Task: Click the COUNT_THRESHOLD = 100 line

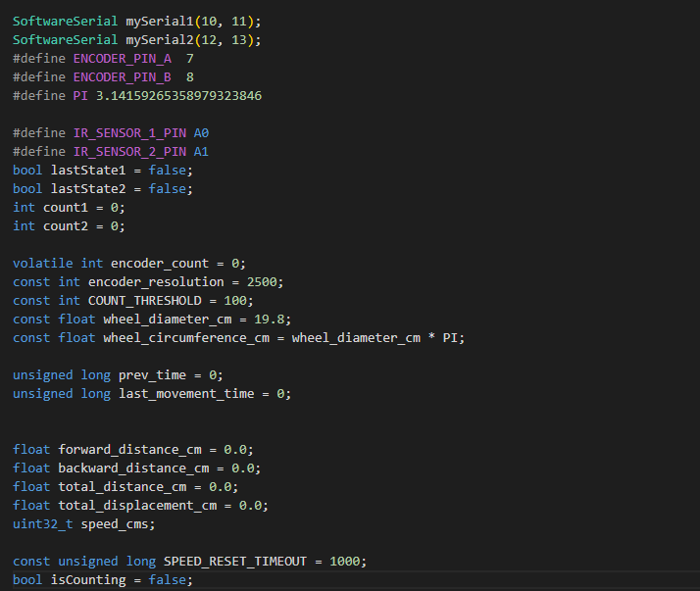Action: [x=133, y=301]
